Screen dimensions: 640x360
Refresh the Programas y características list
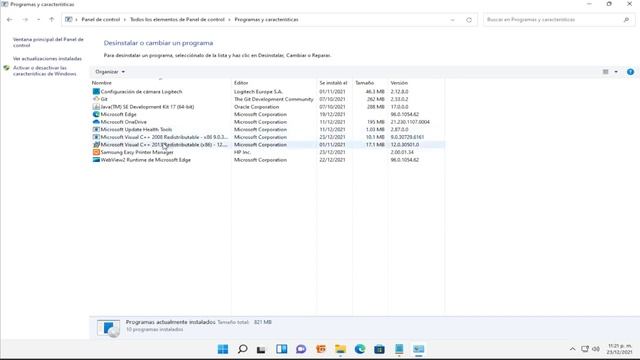pos(469,20)
